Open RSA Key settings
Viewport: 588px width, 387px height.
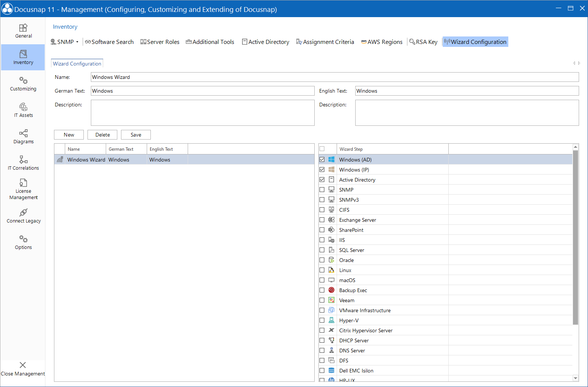[x=423, y=42]
